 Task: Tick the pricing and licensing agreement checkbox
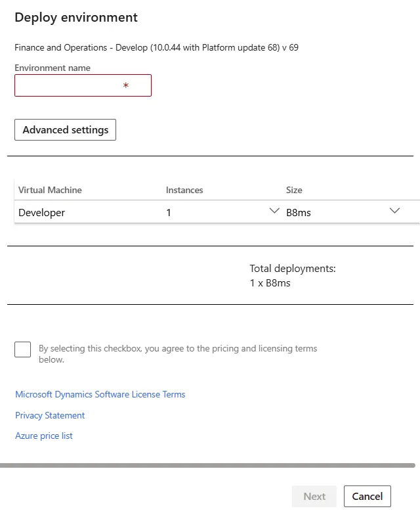coord(23,349)
